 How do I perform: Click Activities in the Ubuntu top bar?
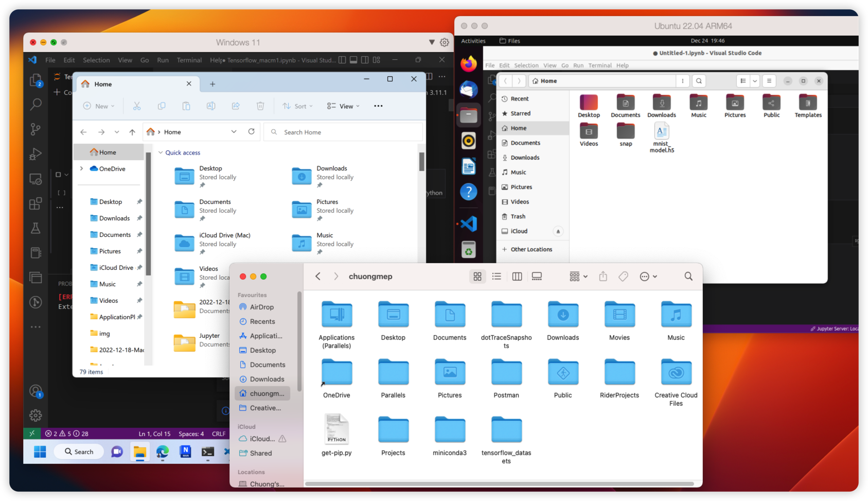tap(473, 41)
